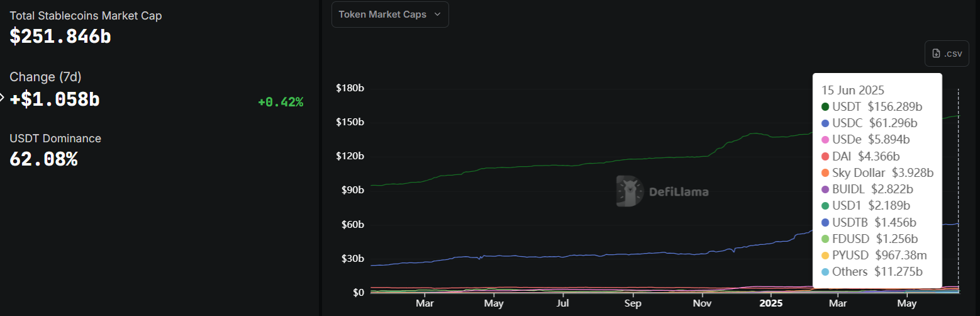Click the Nov label on the timeline axis

click(701, 303)
